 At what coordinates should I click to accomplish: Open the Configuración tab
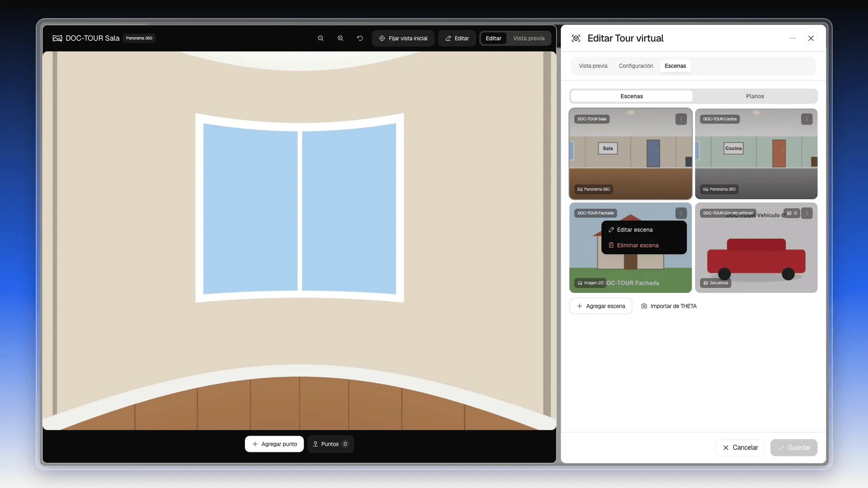pyautogui.click(x=636, y=66)
